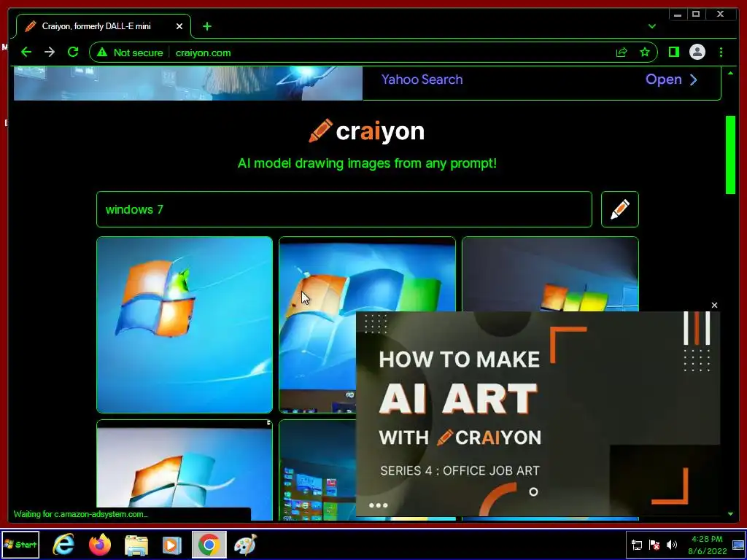The height and width of the screenshot is (560, 747).
Task: Close the Craiyon browser tab
Action: coord(179,27)
